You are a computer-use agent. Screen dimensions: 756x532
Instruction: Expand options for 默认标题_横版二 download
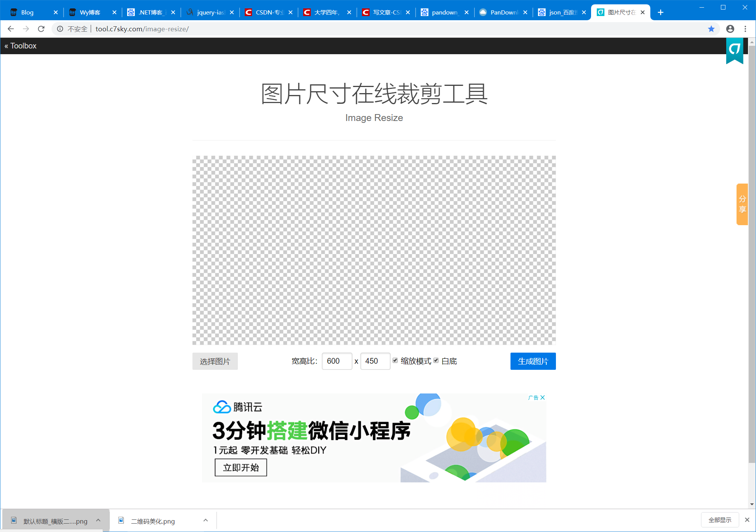pyautogui.click(x=98, y=521)
